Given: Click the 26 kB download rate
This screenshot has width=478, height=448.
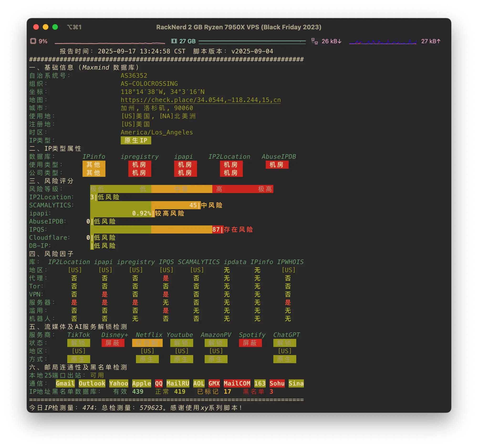Looking at the screenshot, I should 331,41.
